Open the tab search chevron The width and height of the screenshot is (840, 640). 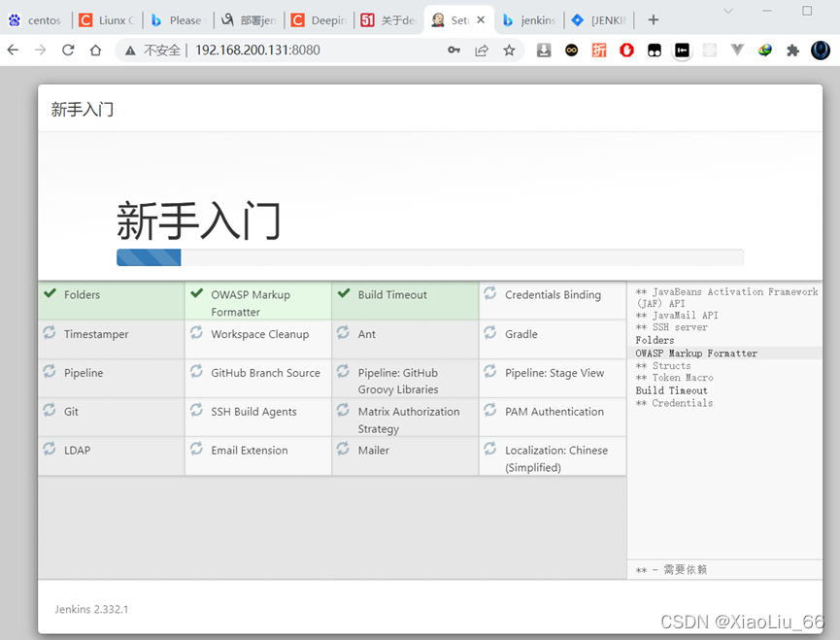[x=728, y=11]
